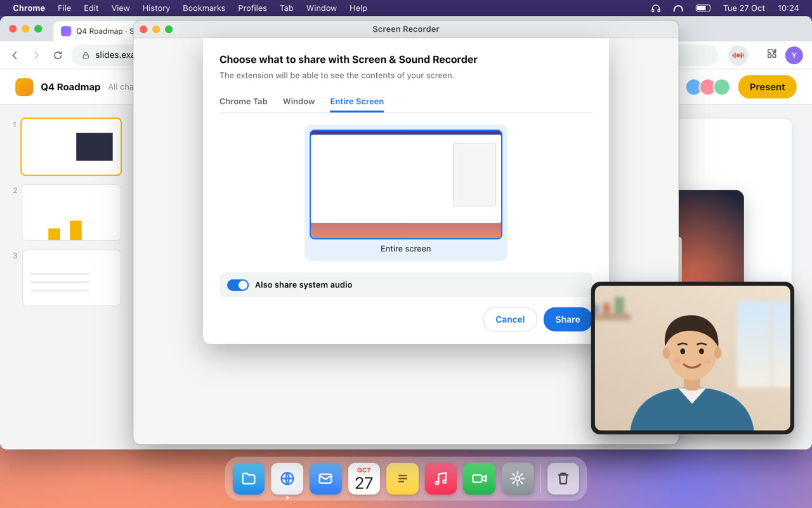Image resolution: width=812 pixels, height=508 pixels.
Task: Click the Q4 Roadmap document title
Action: click(70, 87)
